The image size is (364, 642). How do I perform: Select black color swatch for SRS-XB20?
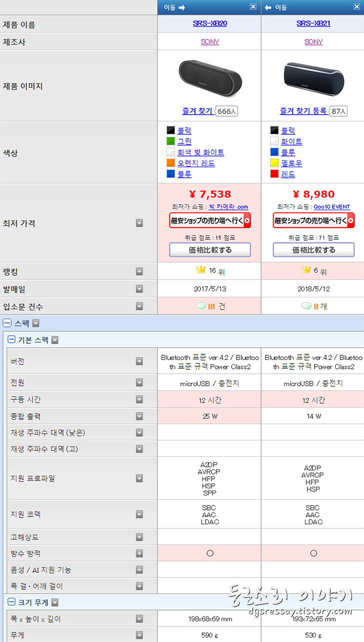[x=170, y=131]
